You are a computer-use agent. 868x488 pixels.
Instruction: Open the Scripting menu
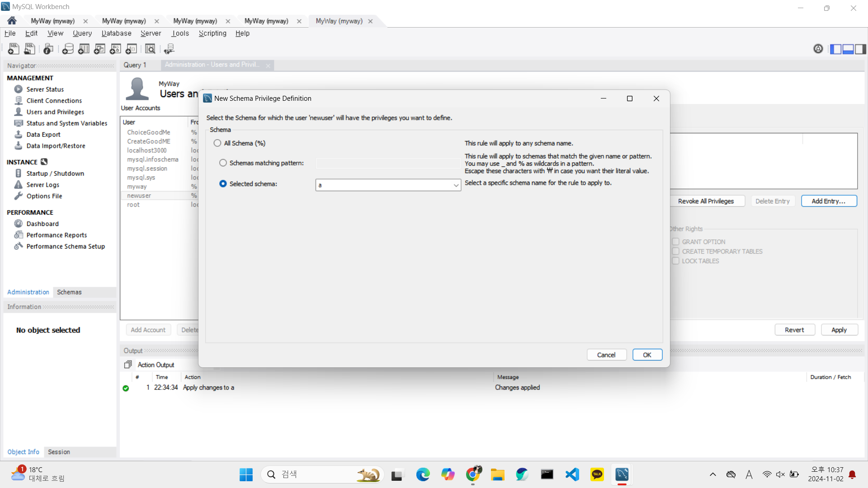tap(212, 33)
